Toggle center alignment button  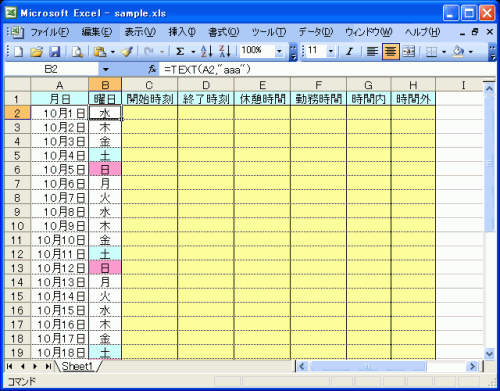click(391, 52)
